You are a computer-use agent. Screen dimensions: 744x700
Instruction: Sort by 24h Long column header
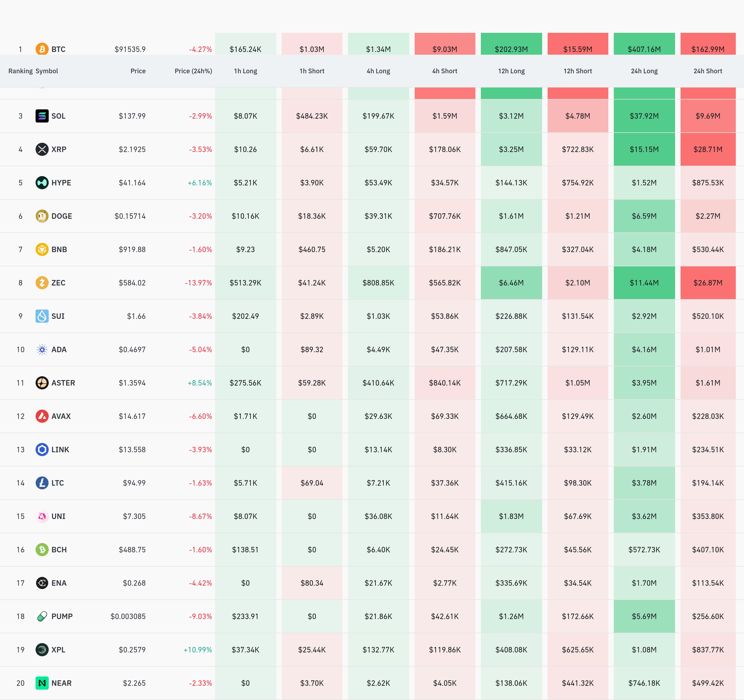click(644, 71)
